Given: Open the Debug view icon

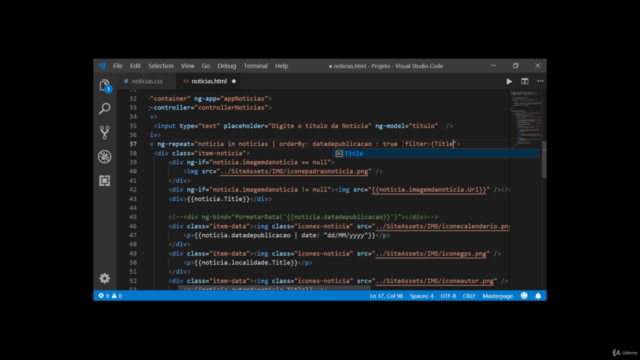Looking at the screenshot, I should (105, 157).
